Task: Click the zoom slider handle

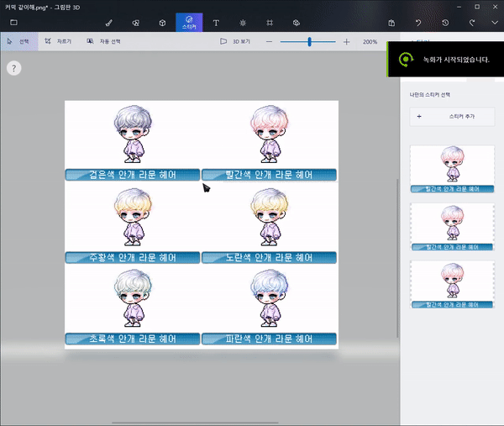Action: coord(310,41)
